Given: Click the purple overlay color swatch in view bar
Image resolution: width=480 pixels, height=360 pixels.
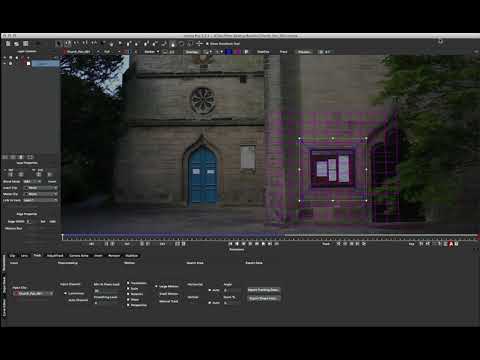Looking at the screenshot, I should [237, 52].
